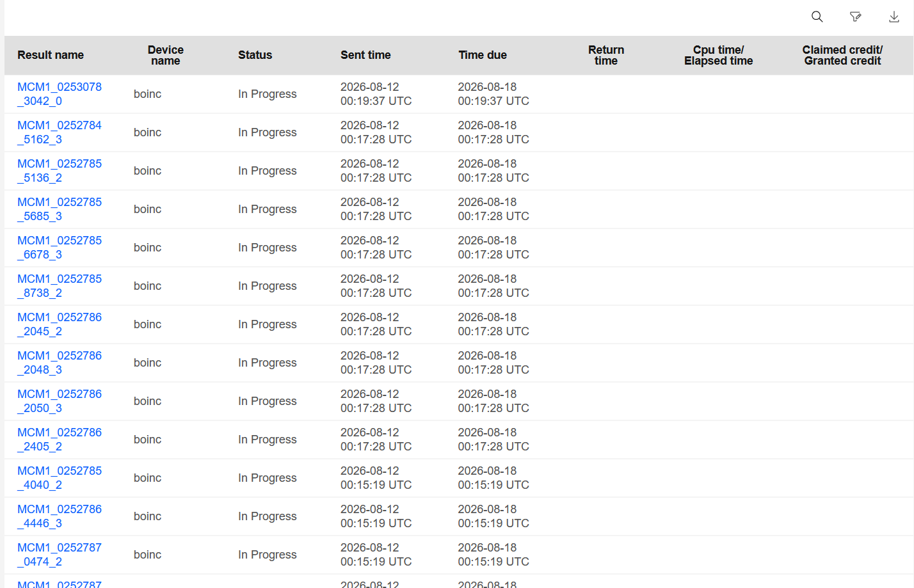The width and height of the screenshot is (914, 588).
Task: Sort by Return time column header
Action: pyautogui.click(x=606, y=55)
